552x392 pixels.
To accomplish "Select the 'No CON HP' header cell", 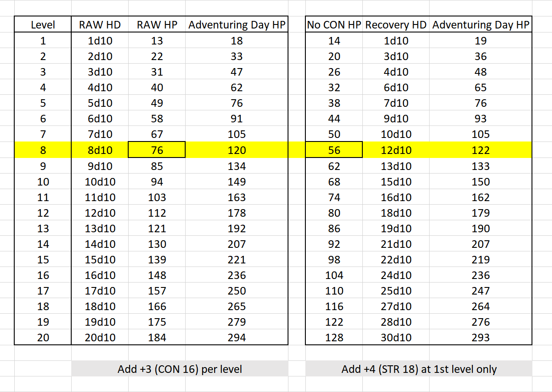I will point(334,25).
